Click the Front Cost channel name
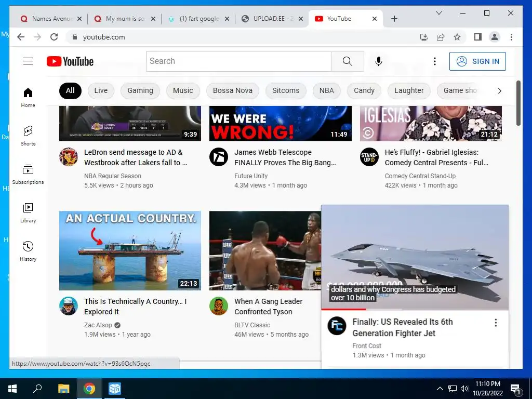Image resolution: width=532 pixels, height=399 pixels. point(367,345)
